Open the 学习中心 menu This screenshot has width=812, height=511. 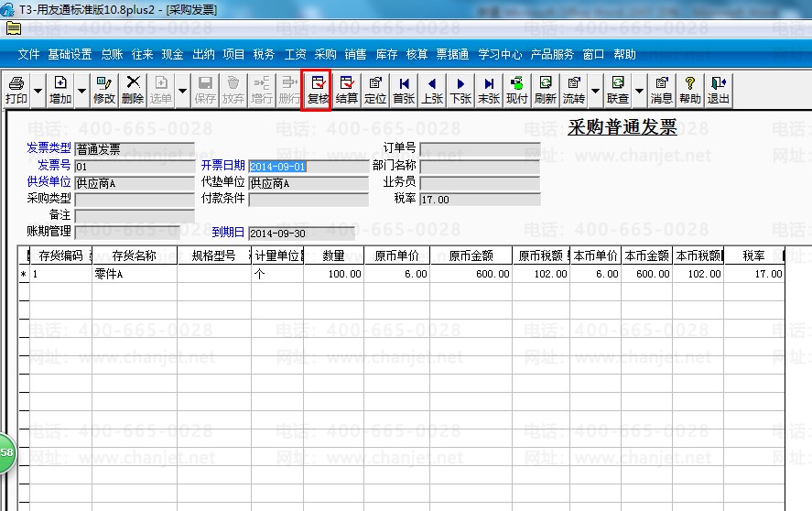(x=500, y=54)
